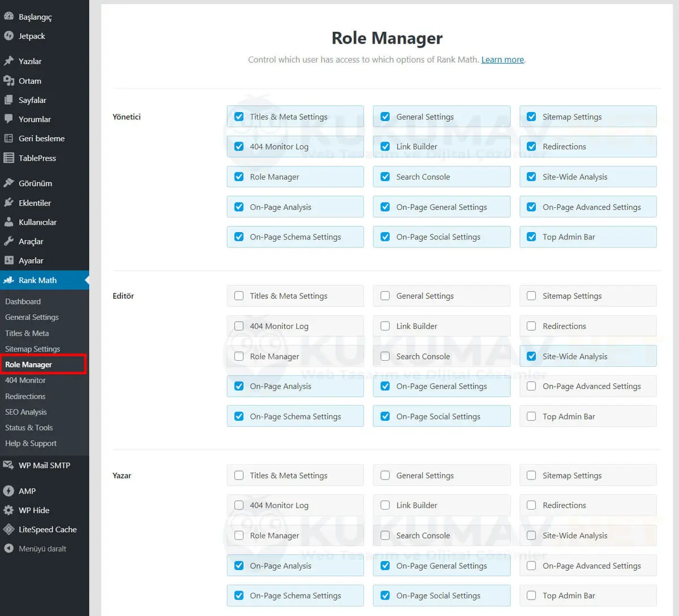The image size is (679, 616).
Task: Check Editör Redirections checkbox
Action: point(531,326)
